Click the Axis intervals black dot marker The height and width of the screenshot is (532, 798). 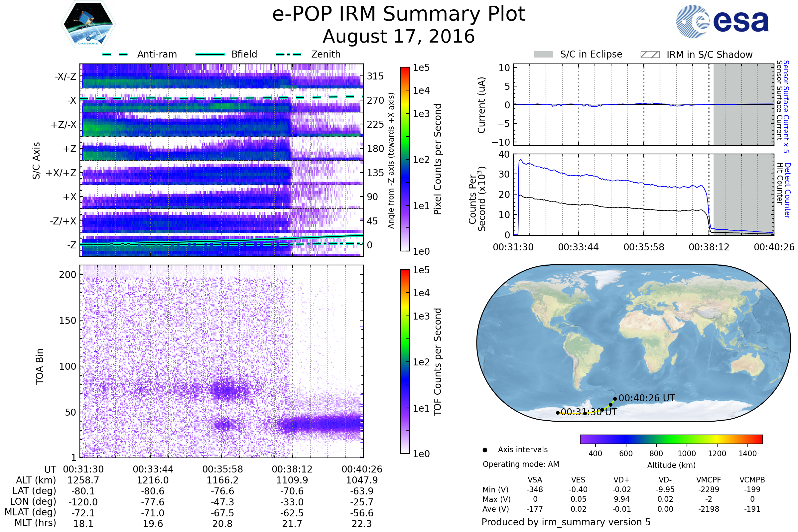(x=485, y=450)
